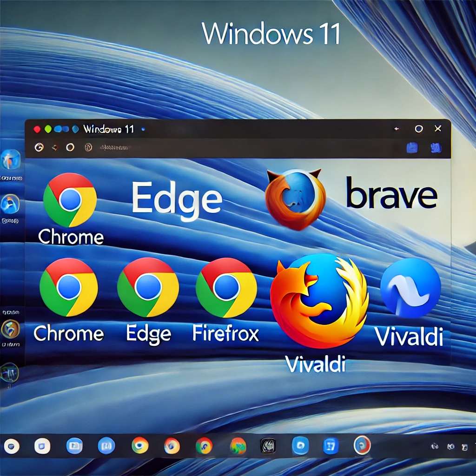Open the top-row Chrome icon
The image size is (476, 476).
tap(70, 200)
